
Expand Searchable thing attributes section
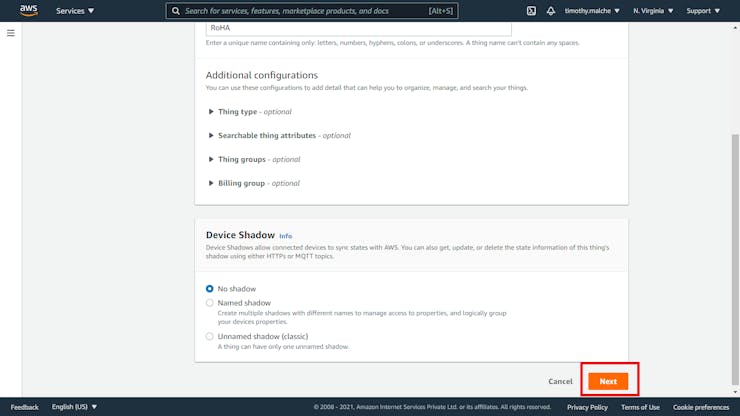point(211,136)
